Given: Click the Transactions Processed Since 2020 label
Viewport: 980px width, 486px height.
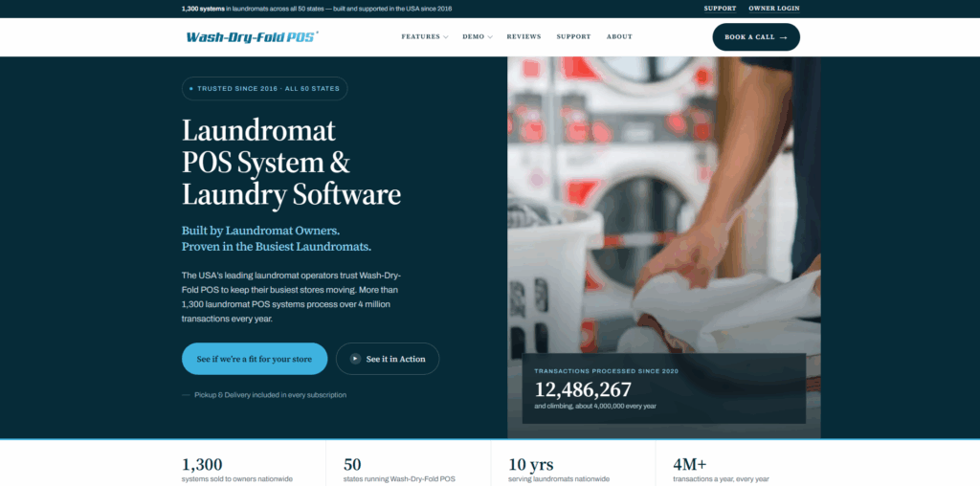Looking at the screenshot, I should 606,371.
